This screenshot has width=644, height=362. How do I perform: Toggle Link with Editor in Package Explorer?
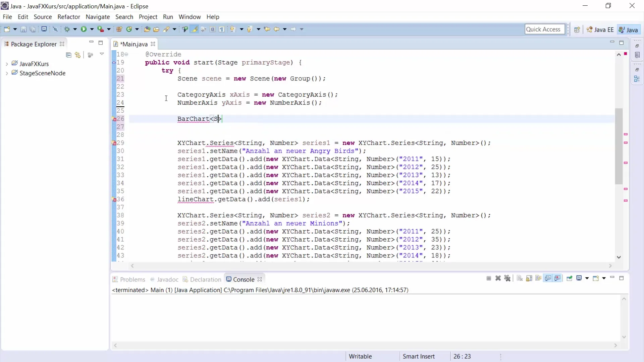(78, 55)
